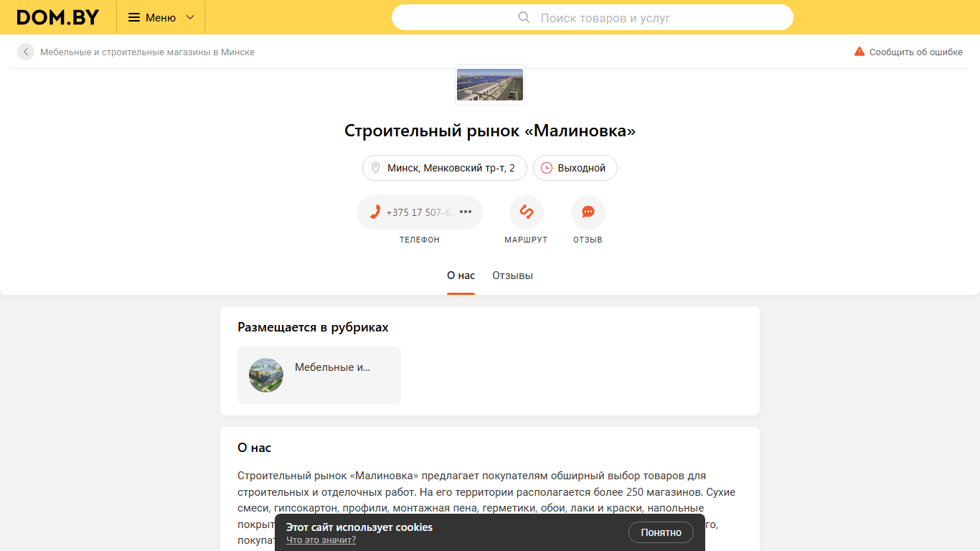Screen dimensions: 980x551
Task: Click the search magnifier icon
Action: pyautogui.click(x=524, y=17)
